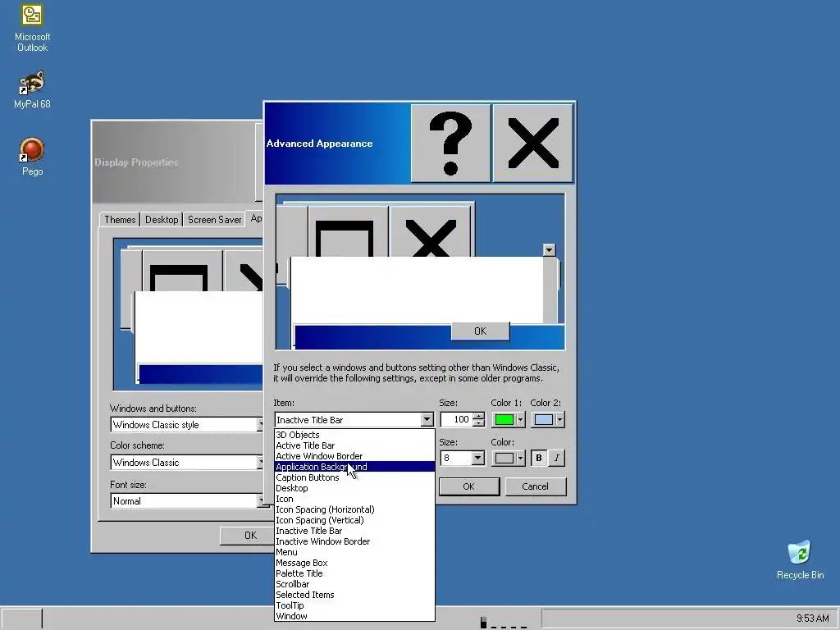Viewport: 840px width, 630px height.
Task: Toggle bold font button
Action: [538, 458]
